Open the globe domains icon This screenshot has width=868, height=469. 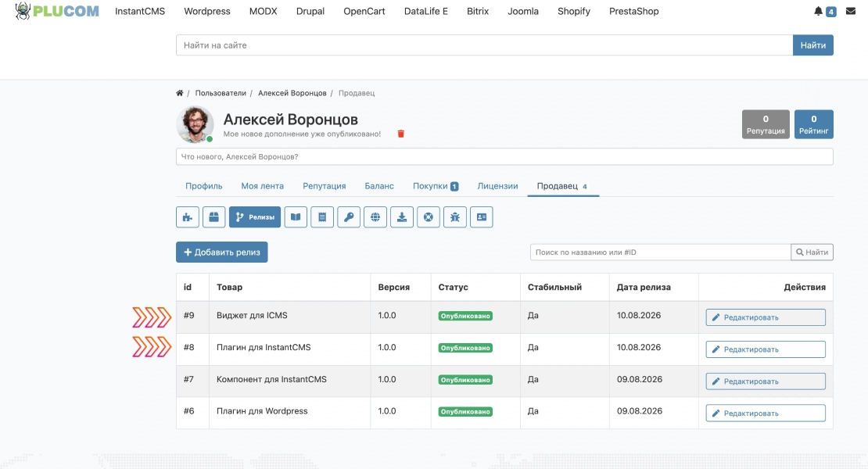coord(375,217)
